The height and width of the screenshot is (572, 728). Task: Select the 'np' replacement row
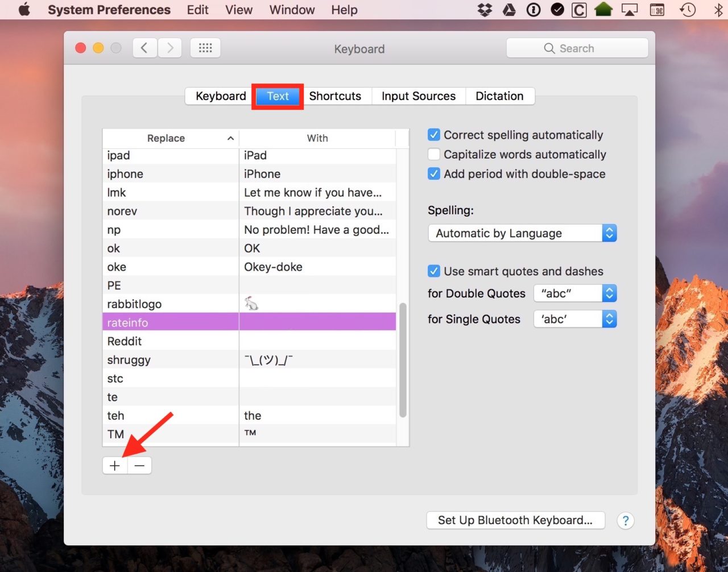click(249, 230)
